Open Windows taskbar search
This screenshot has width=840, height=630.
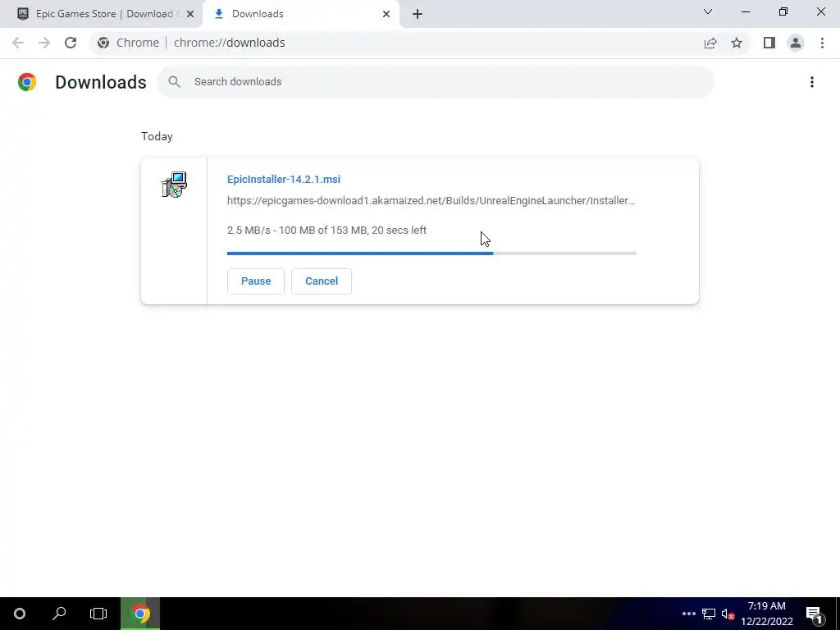(59, 614)
